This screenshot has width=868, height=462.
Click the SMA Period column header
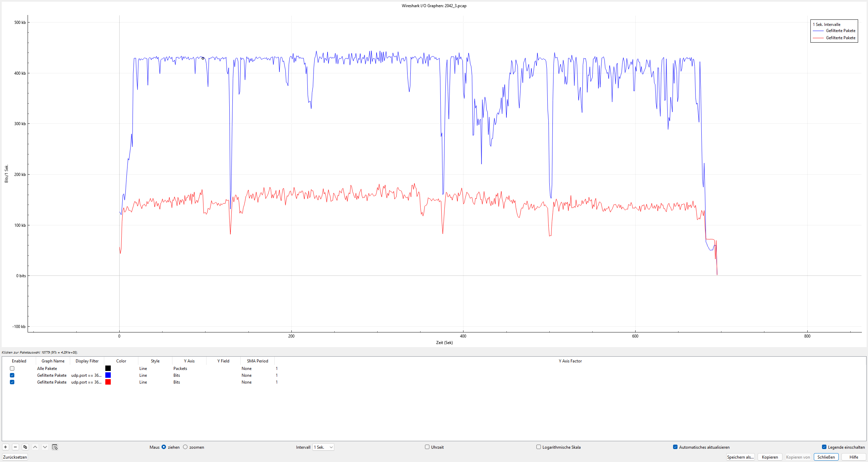[257, 361]
